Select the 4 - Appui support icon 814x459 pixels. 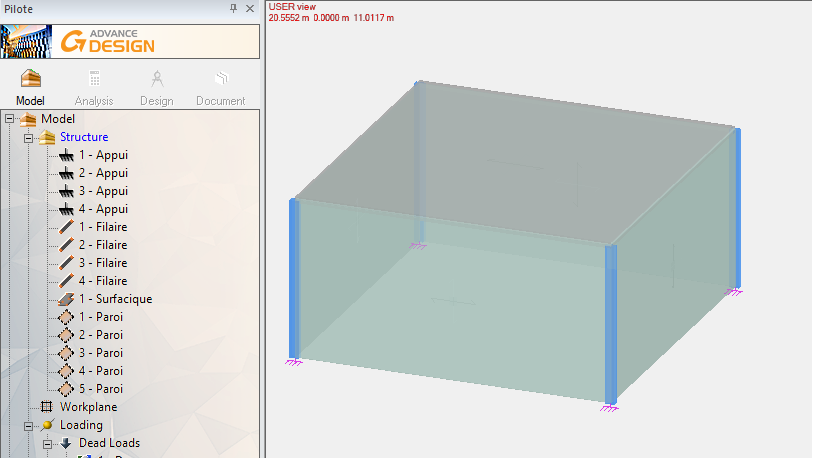tap(67, 209)
